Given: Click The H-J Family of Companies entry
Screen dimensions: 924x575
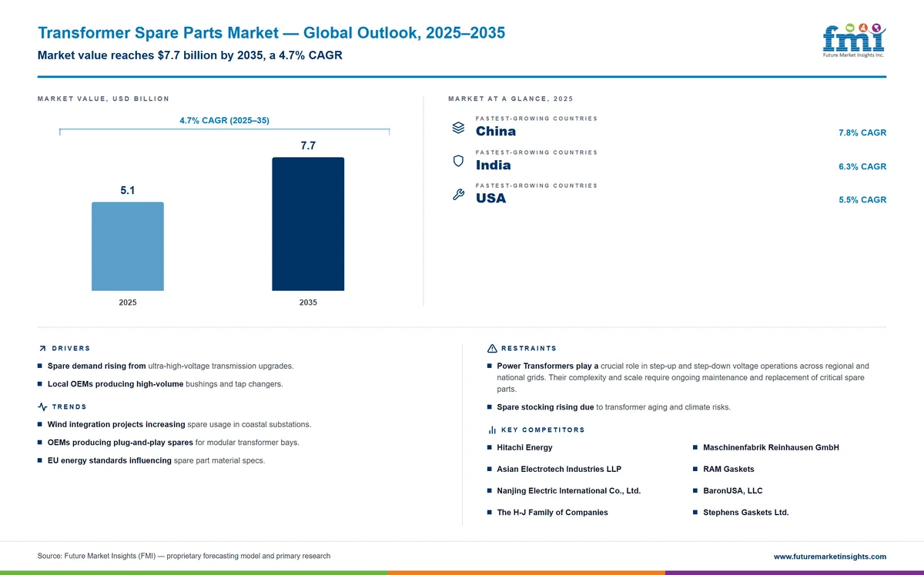Looking at the screenshot, I should point(552,512).
